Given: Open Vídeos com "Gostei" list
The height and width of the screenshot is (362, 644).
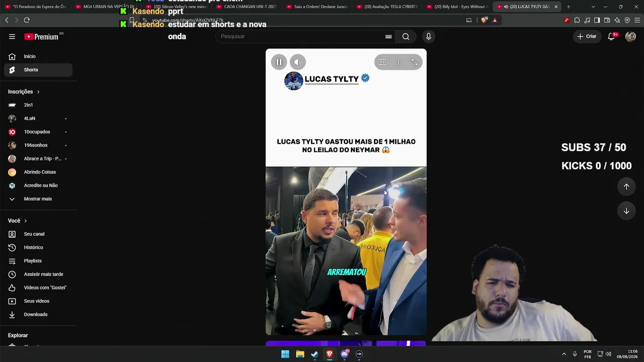Looking at the screenshot, I should pyautogui.click(x=38, y=288).
